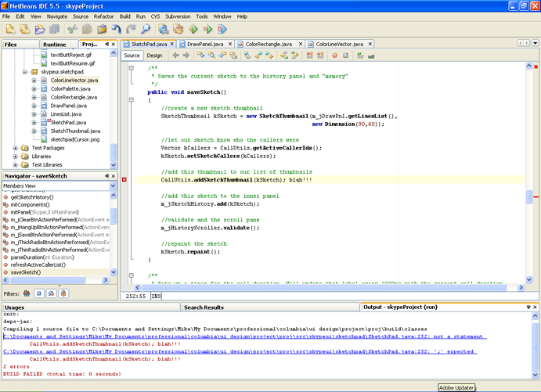Toggle the first Navigator filter button

[27, 293]
